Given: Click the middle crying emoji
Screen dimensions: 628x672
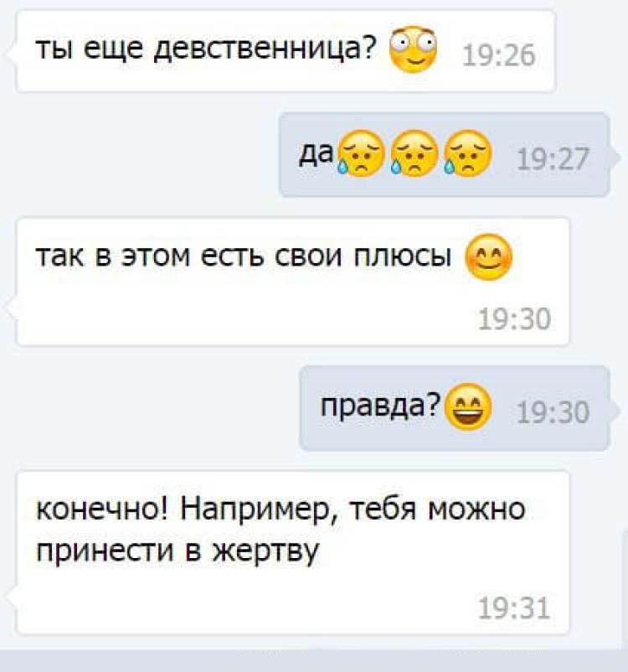Looking at the screenshot, I should click(x=414, y=153).
